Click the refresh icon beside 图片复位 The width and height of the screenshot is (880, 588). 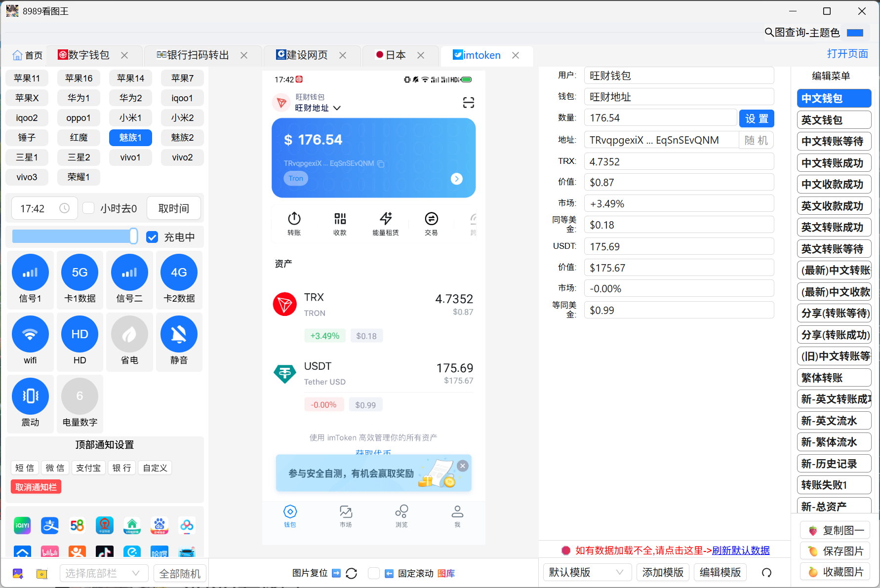coord(352,573)
